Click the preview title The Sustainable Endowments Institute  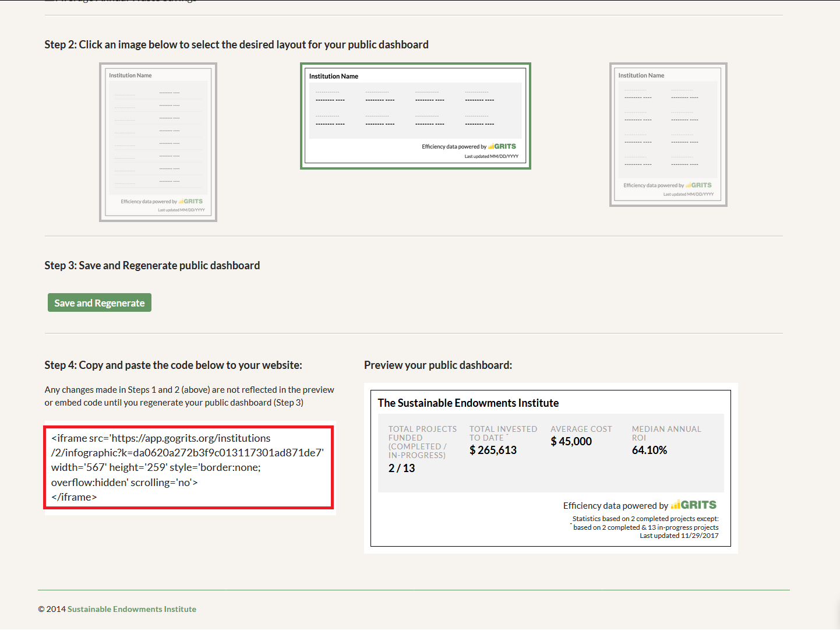pos(468,403)
